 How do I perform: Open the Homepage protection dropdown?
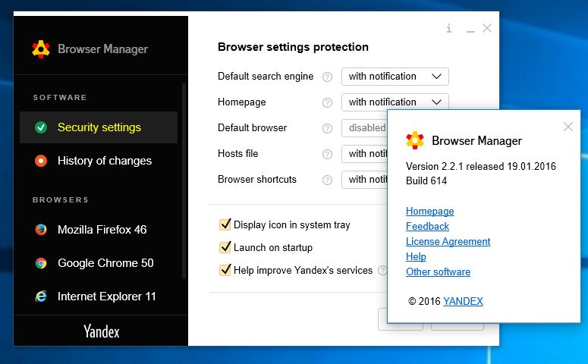pos(395,102)
